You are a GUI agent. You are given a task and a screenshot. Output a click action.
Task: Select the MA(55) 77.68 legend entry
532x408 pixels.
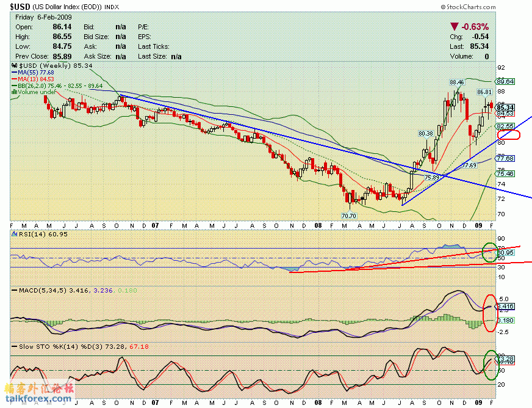(x=33, y=72)
